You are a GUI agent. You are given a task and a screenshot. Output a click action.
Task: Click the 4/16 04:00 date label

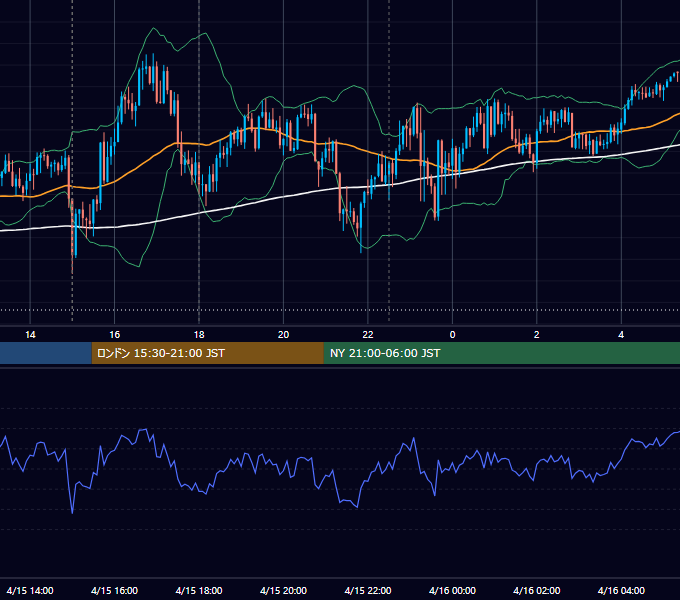click(x=621, y=590)
